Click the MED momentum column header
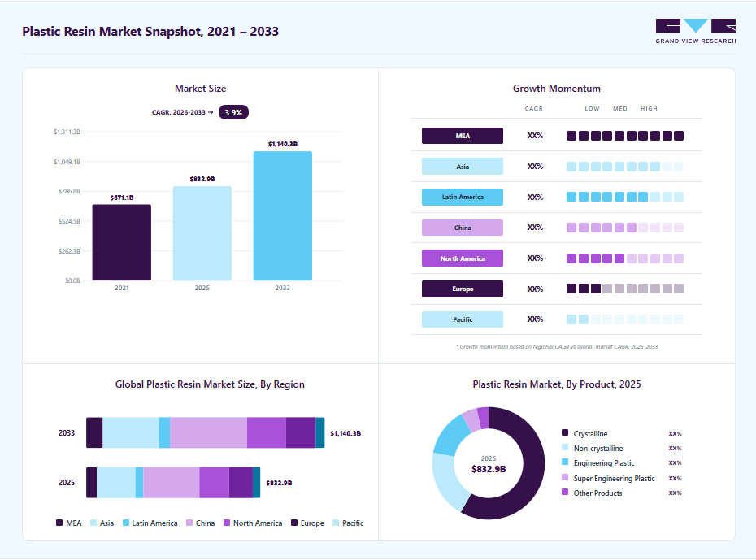 tap(620, 108)
